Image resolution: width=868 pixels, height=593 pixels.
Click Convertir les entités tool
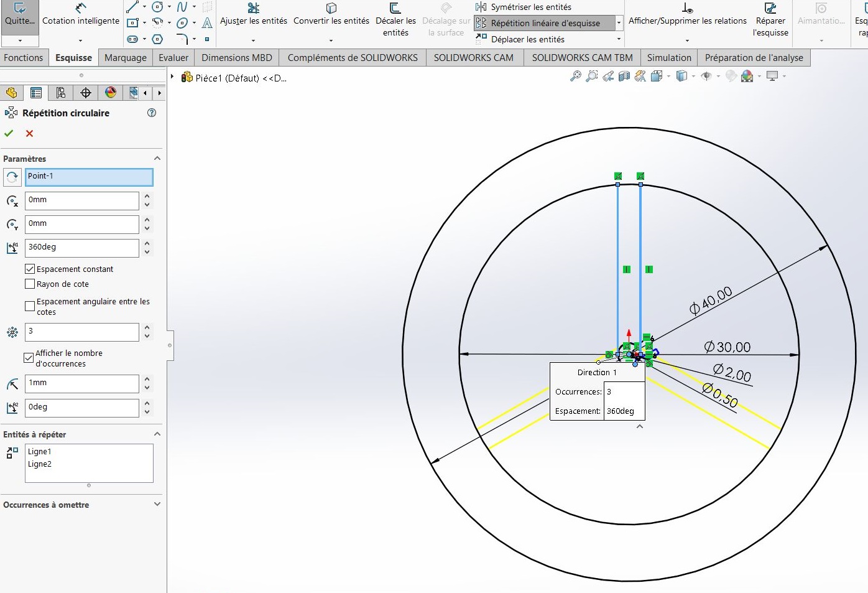(331, 15)
